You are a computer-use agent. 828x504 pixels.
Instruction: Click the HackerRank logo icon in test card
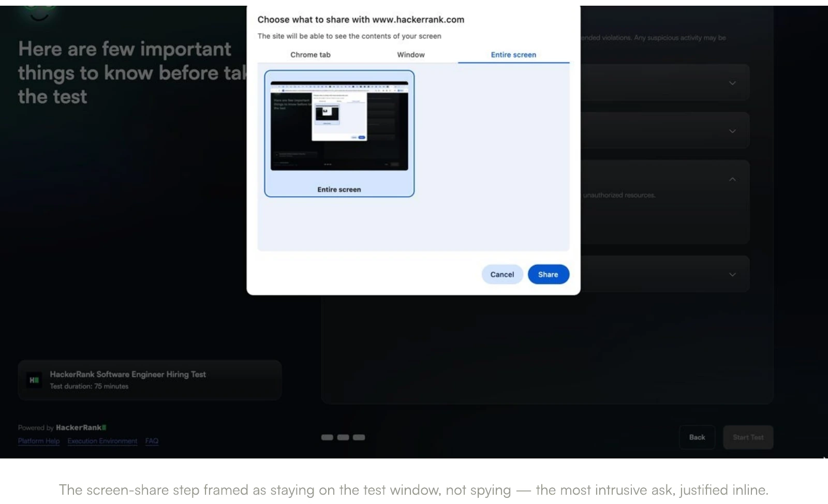click(x=34, y=380)
